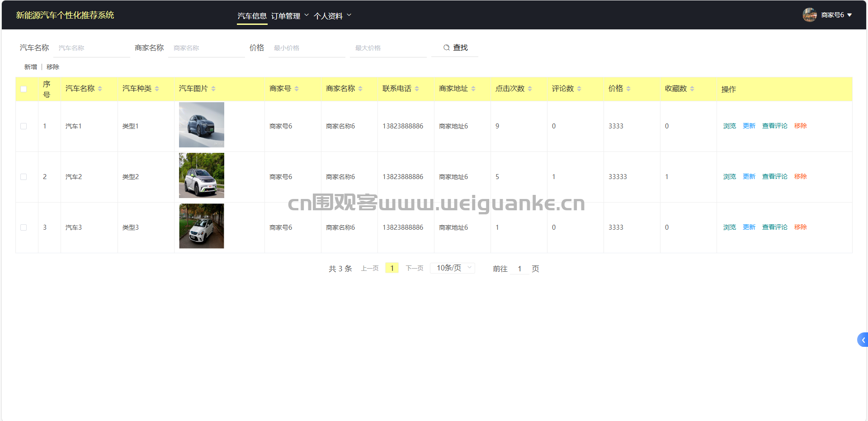868x421 pixels.
Task: Click 查看评论 link for 汽车2
Action: (774, 176)
